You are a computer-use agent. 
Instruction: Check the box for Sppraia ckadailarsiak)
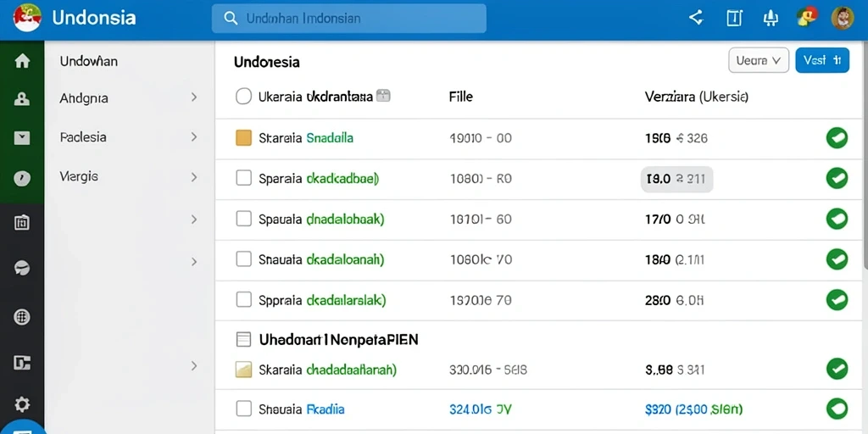point(243,299)
